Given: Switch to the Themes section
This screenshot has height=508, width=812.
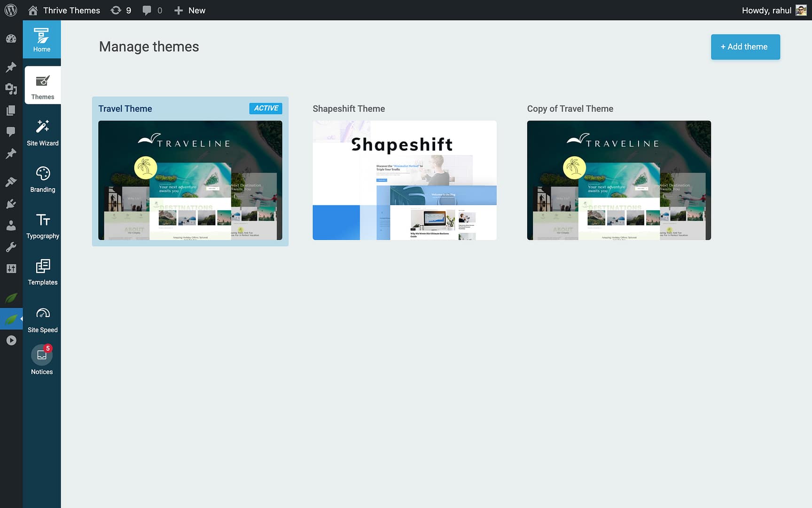Looking at the screenshot, I should [42, 86].
